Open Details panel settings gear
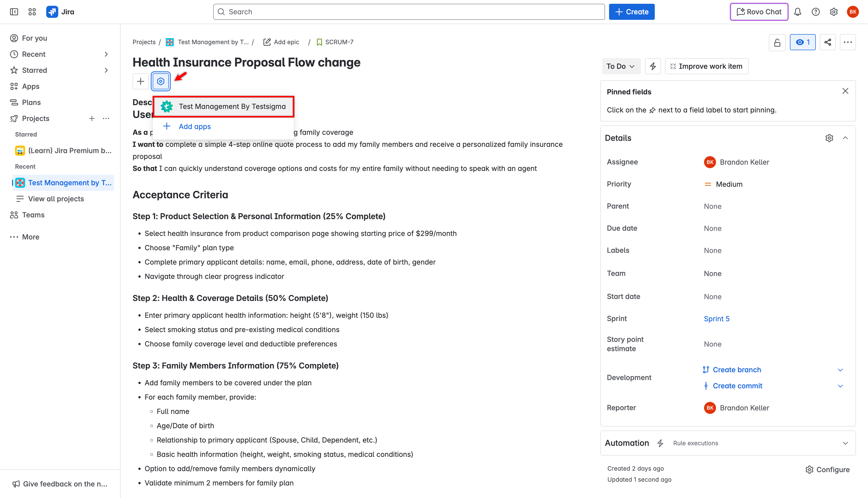The height and width of the screenshot is (498, 868). click(x=829, y=138)
